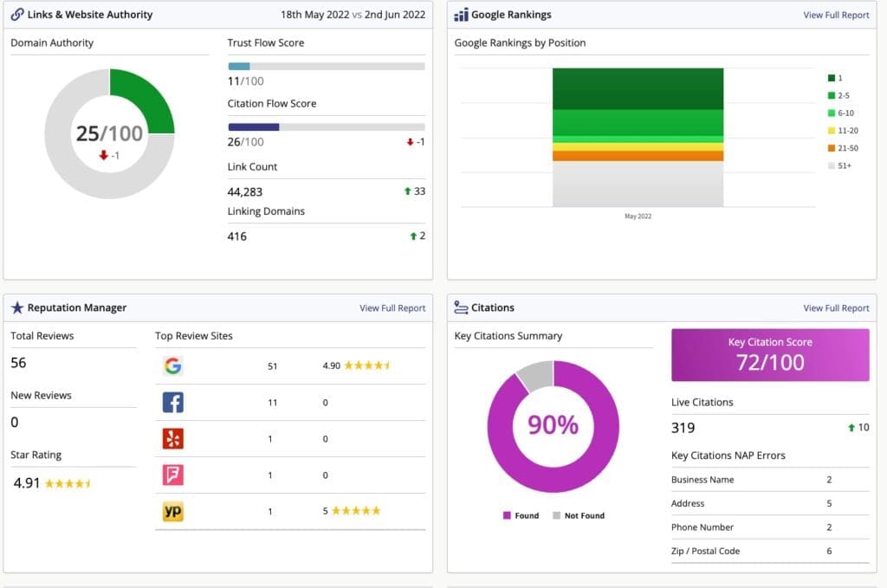Click the Citations panel header icon
This screenshot has height=588, width=887.
click(461, 307)
